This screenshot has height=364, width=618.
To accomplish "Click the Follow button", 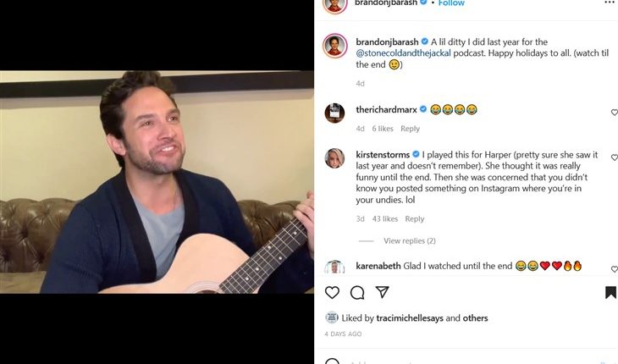I will click(x=450, y=3).
